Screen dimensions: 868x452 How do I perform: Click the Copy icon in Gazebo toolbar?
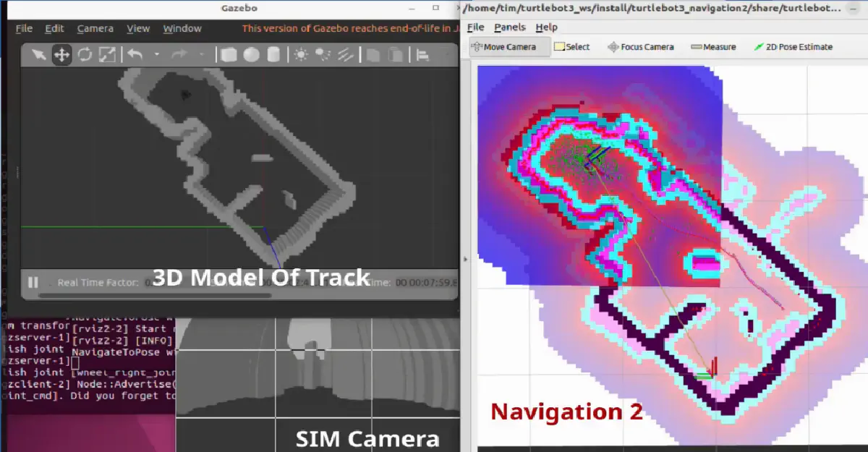(x=373, y=55)
